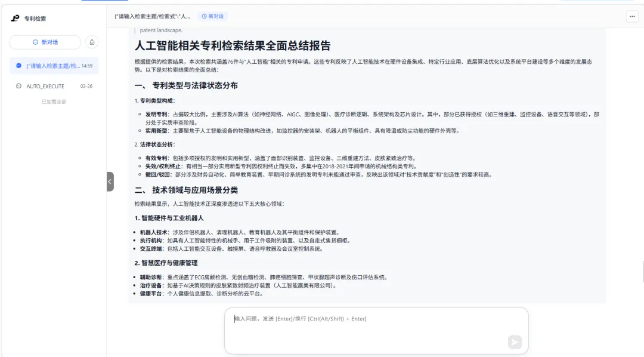
Task: Click the 已加载全部 text in sidebar
Action: (x=54, y=101)
